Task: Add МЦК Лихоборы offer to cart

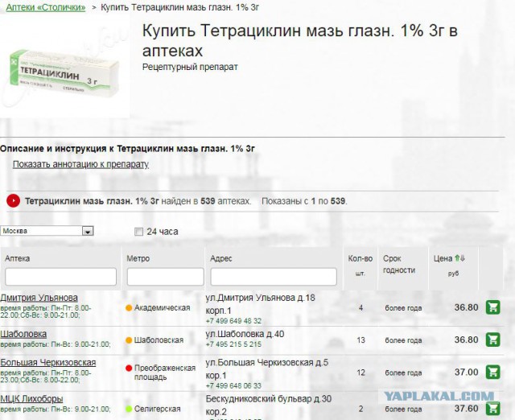Action: pos(492,409)
